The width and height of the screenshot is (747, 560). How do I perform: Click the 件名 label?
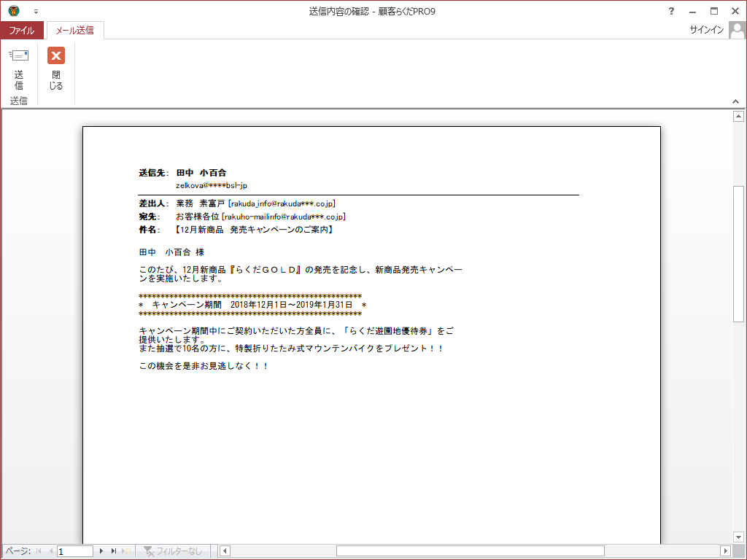(149, 230)
